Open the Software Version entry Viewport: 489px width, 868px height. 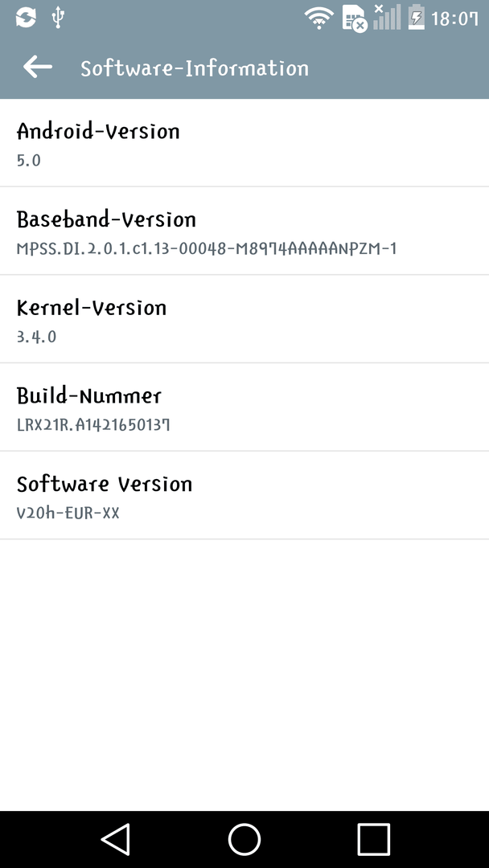click(x=244, y=495)
